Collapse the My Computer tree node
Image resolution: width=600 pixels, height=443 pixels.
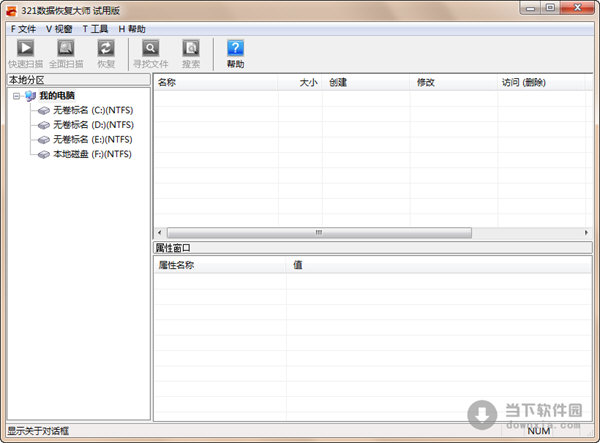pyautogui.click(x=16, y=96)
